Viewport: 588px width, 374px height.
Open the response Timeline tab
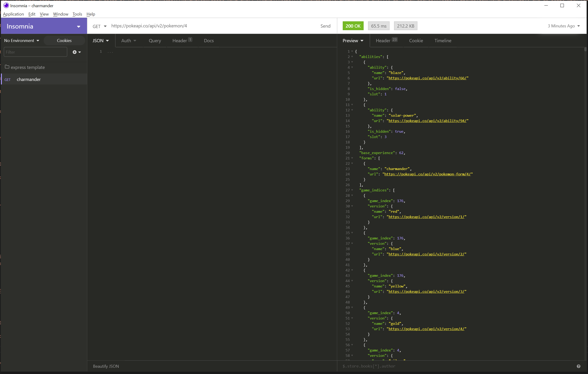pos(443,41)
